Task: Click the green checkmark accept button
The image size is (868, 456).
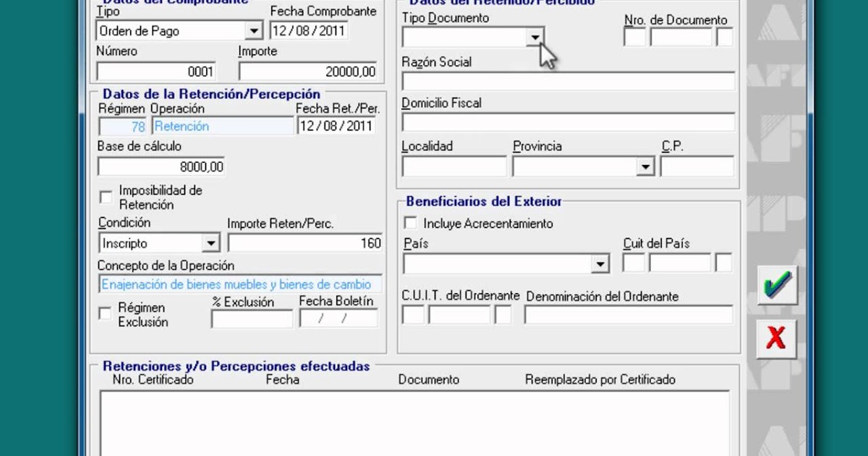Action: (x=777, y=286)
